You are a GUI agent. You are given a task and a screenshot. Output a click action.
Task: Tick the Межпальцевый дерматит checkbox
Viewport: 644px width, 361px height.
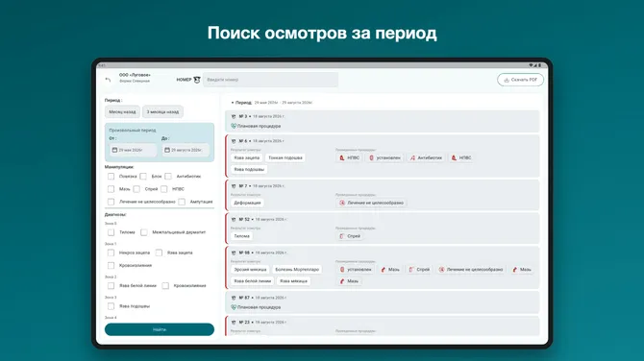144,232
